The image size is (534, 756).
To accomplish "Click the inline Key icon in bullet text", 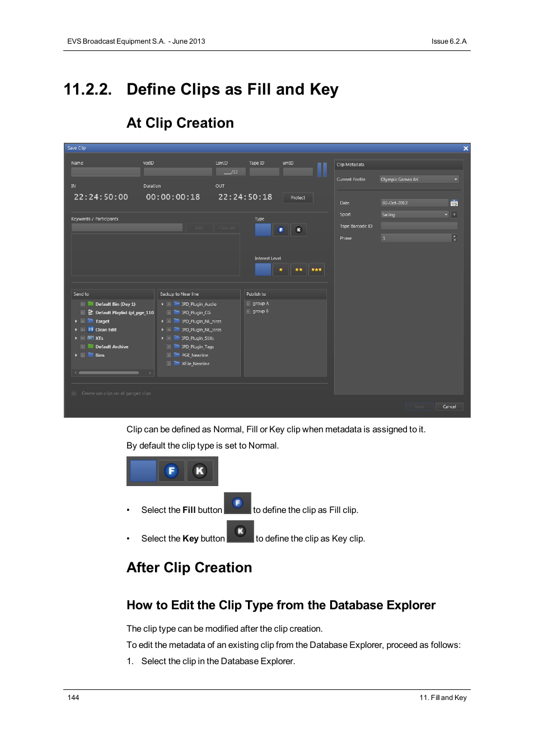I will (240, 531).
